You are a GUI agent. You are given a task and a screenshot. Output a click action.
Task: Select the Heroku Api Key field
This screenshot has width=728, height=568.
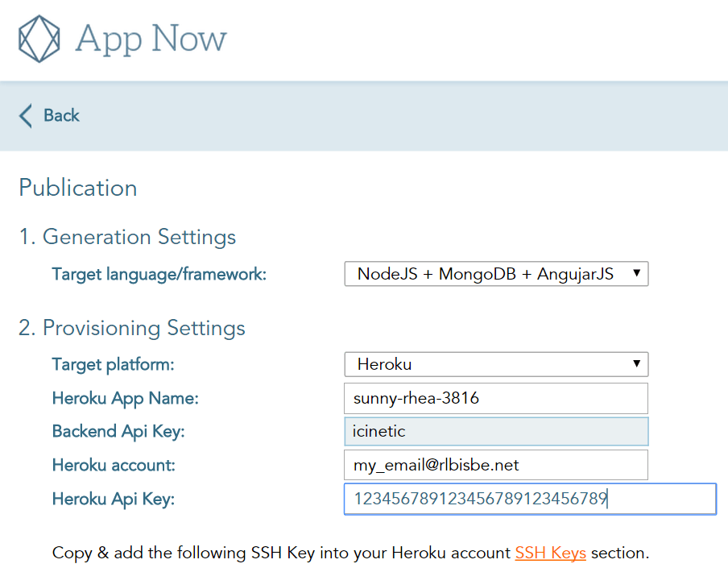pyautogui.click(x=530, y=499)
